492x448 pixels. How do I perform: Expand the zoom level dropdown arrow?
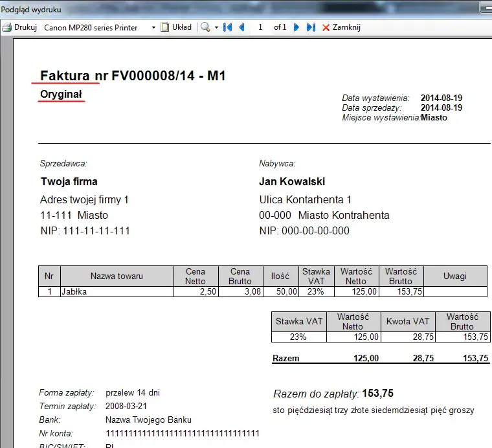tap(217, 28)
